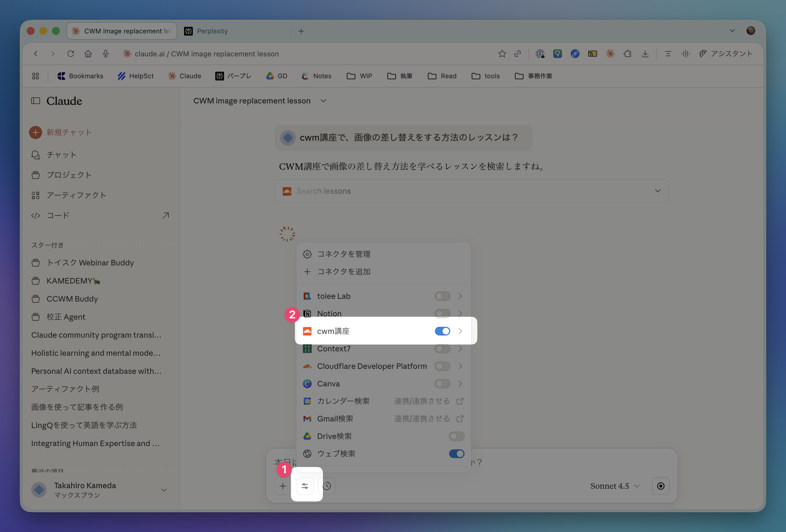Enable Drive検索 toggle
The width and height of the screenshot is (786, 532).
pyautogui.click(x=456, y=436)
